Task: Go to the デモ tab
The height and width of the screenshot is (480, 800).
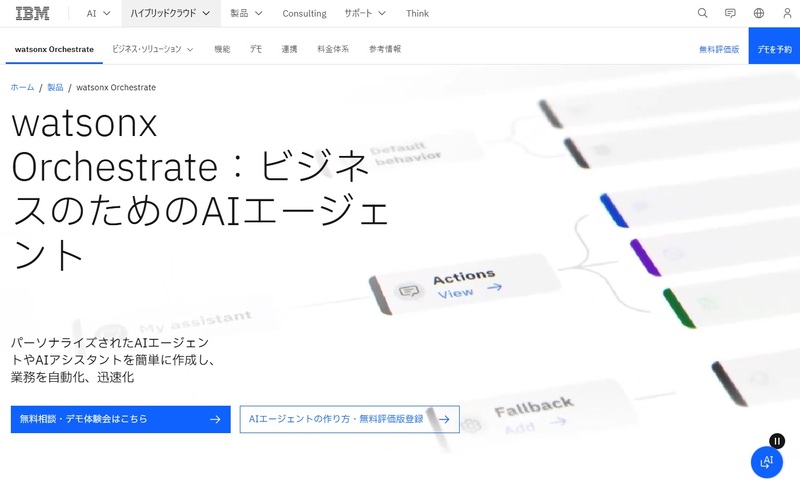Action: point(256,49)
